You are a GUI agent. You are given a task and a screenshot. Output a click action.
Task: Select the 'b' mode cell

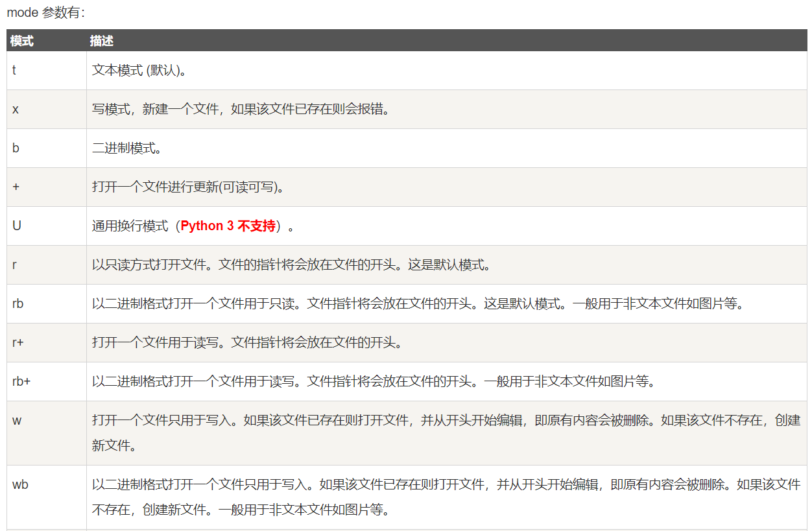tap(47, 148)
